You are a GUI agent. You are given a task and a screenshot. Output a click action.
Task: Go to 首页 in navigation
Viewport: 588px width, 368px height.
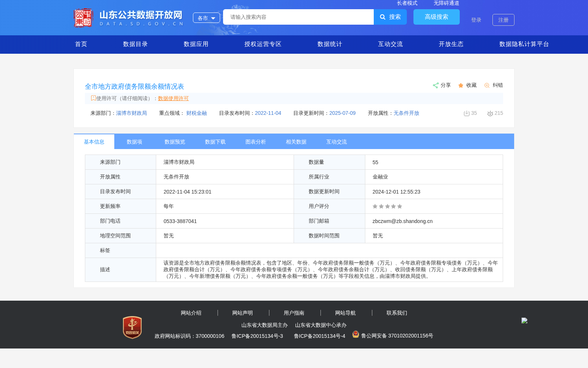(x=81, y=44)
